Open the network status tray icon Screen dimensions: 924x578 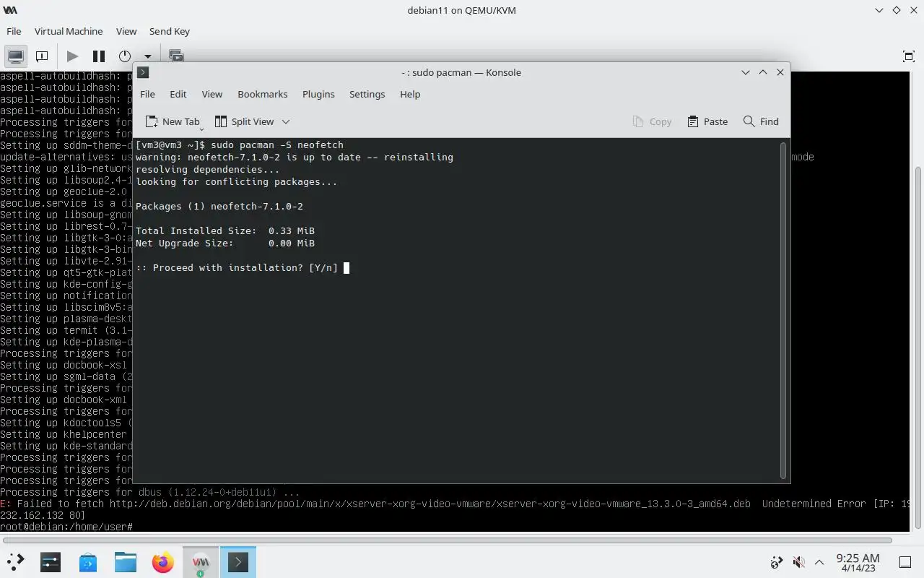tap(777, 562)
